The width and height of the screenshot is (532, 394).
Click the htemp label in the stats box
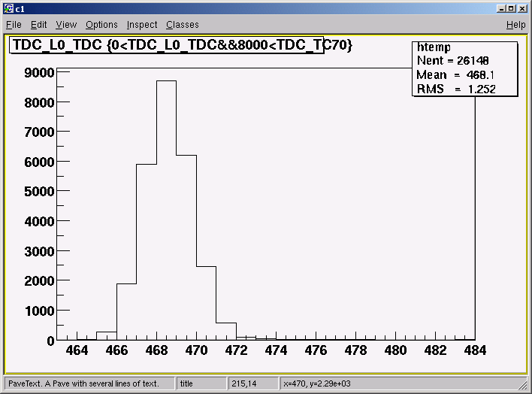[434, 47]
